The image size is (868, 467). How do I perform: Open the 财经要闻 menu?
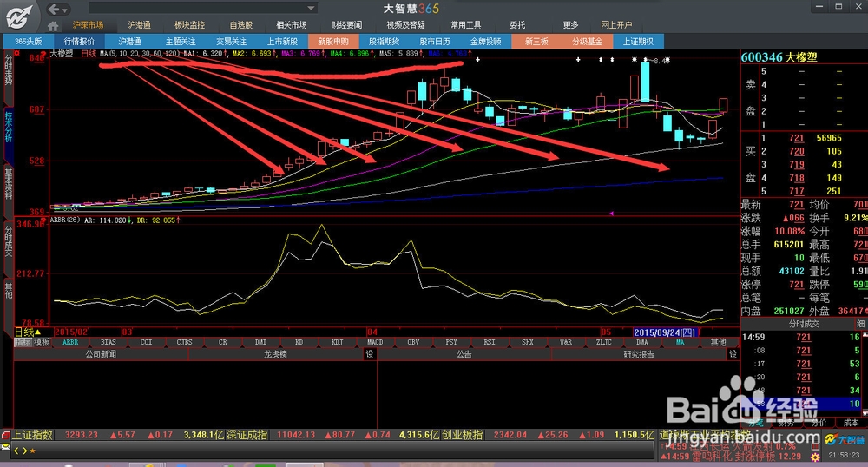pos(346,25)
